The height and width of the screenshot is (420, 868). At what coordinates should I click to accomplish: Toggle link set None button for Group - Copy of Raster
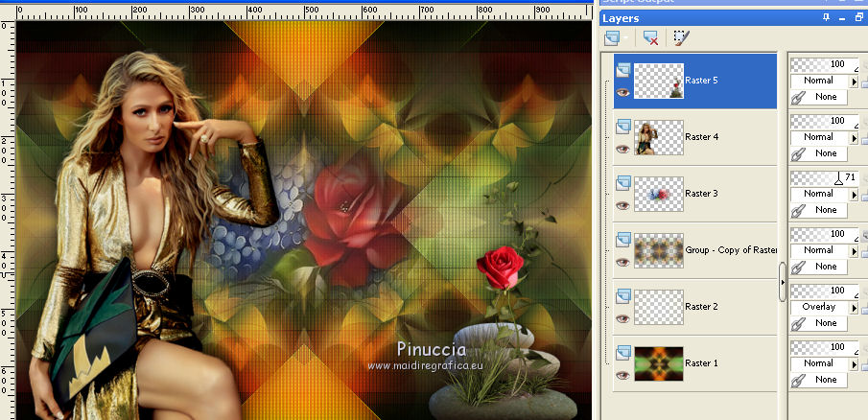point(819,267)
